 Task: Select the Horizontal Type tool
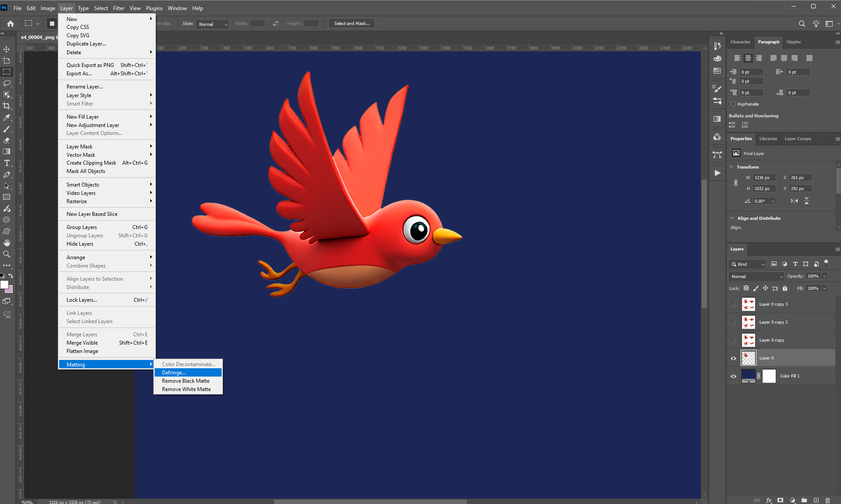(7, 163)
